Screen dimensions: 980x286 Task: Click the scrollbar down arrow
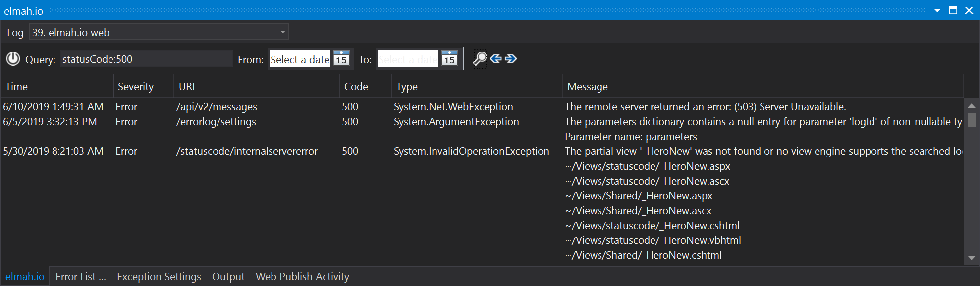point(971,258)
